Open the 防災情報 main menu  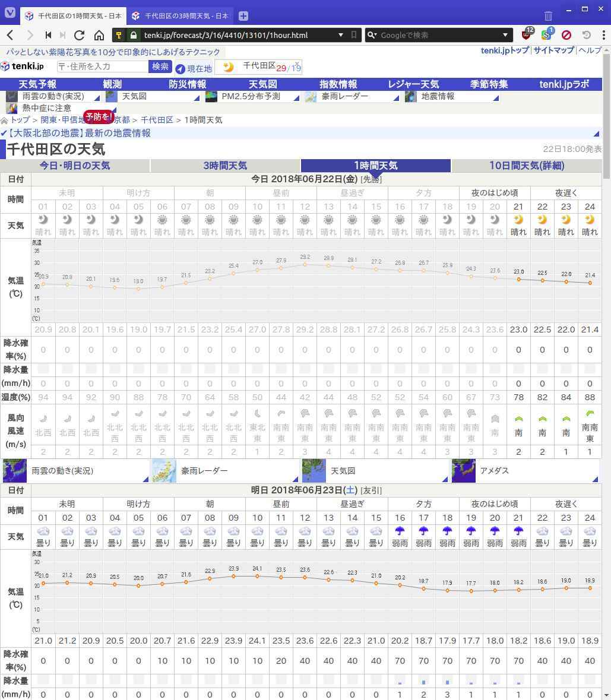pos(188,84)
